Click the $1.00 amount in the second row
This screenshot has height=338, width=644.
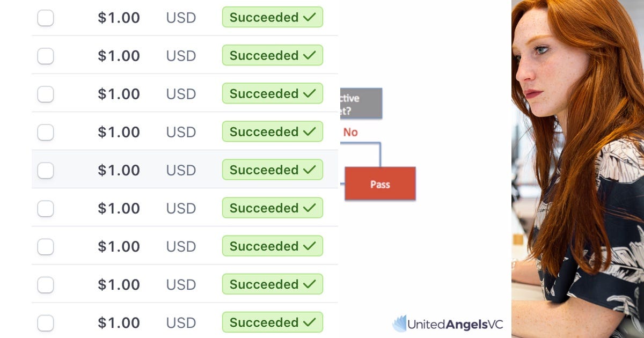point(119,56)
